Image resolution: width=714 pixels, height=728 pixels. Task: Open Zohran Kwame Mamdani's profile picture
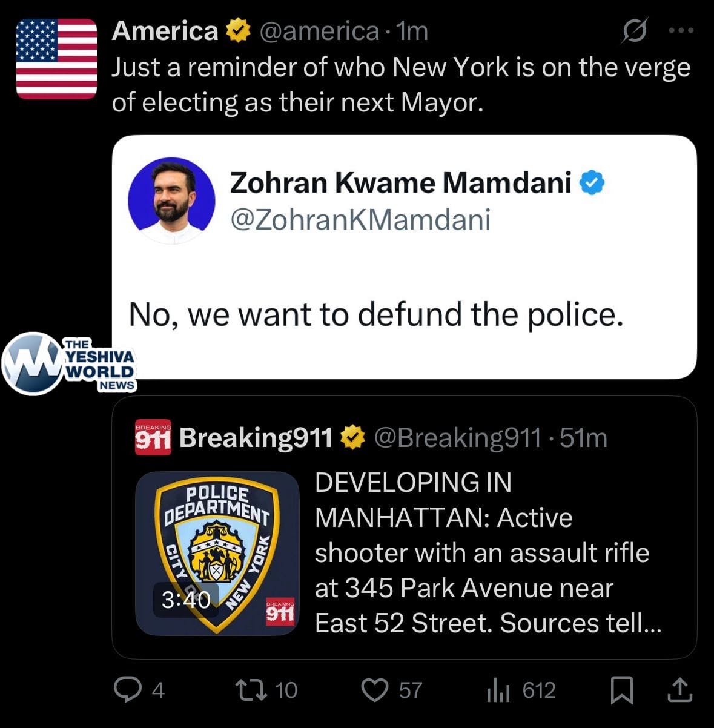(171, 201)
